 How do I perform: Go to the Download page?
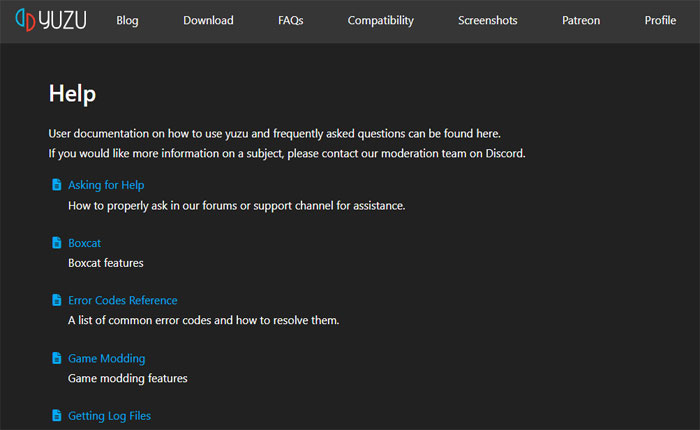pyautogui.click(x=208, y=20)
